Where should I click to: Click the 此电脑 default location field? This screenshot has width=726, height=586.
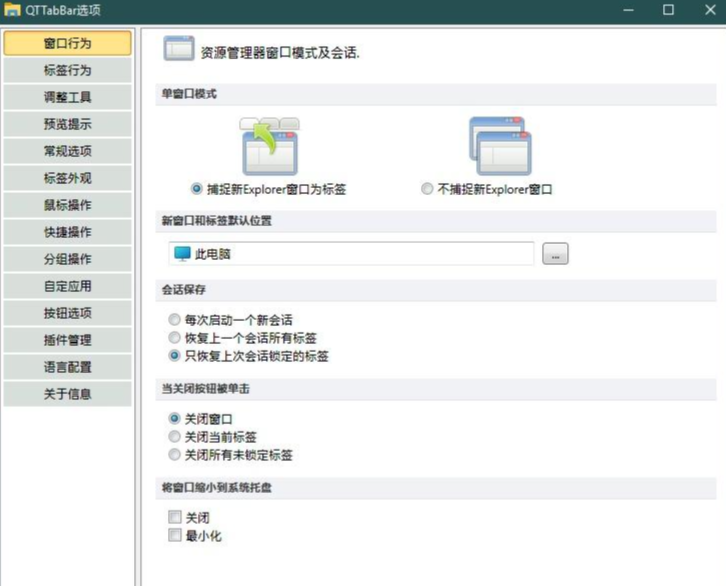[351, 254]
